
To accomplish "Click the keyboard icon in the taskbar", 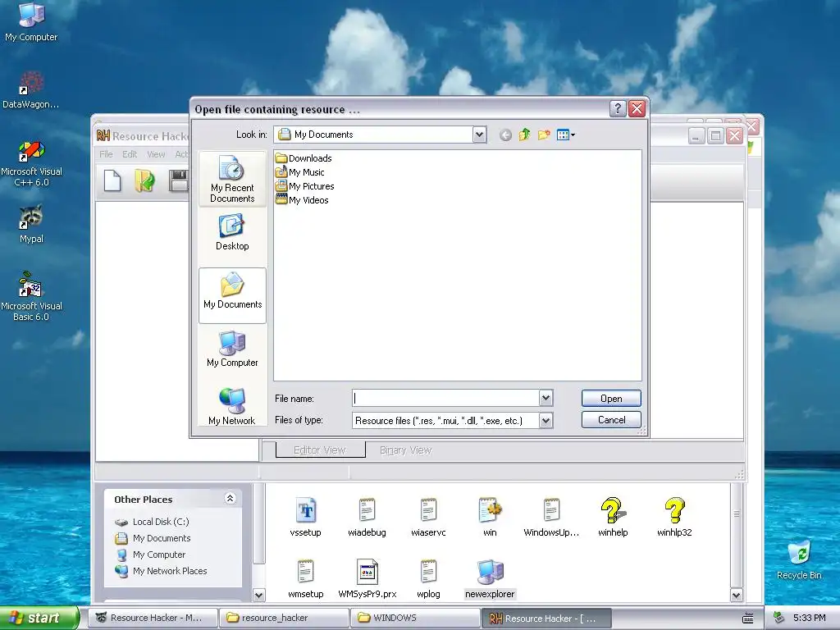I will click(748, 619).
